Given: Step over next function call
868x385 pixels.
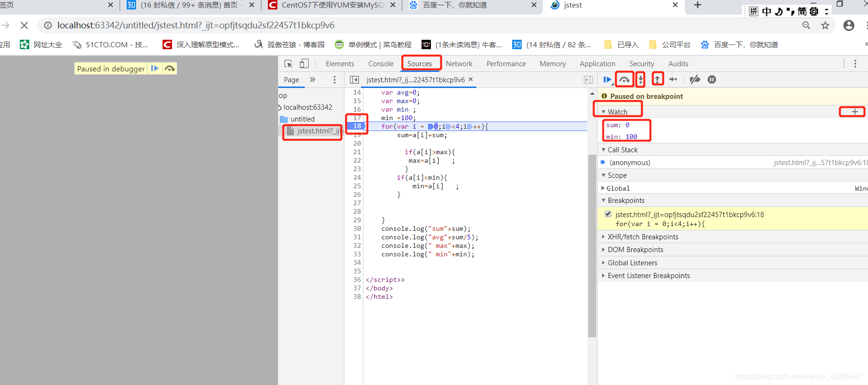Looking at the screenshot, I should pyautogui.click(x=624, y=79).
